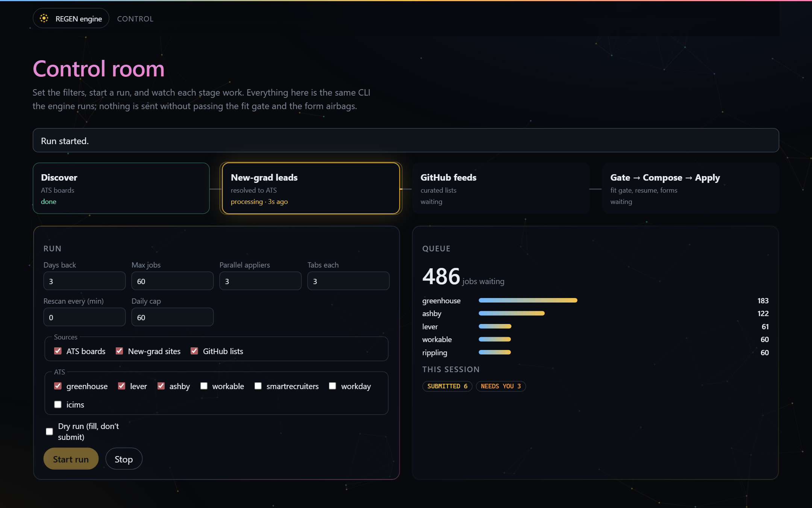Uncheck the ATS boards source checkbox
Image resolution: width=812 pixels, height=508 pixels.
58,351
